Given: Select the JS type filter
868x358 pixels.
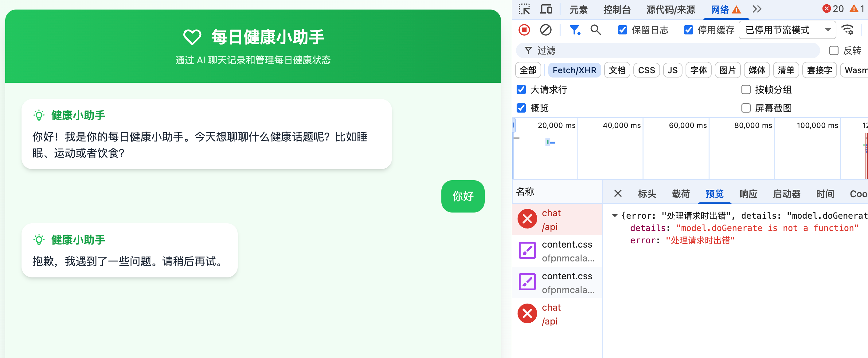Looking at the screenshot, I should pyautogui.click(x=672, y=70).
